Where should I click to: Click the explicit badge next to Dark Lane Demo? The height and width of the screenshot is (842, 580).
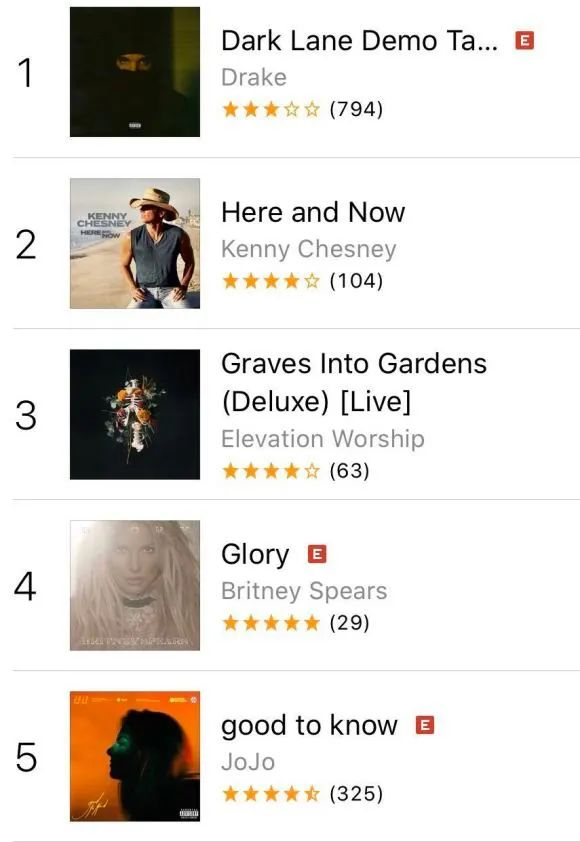pyautogui.click(x=525, y=40)
